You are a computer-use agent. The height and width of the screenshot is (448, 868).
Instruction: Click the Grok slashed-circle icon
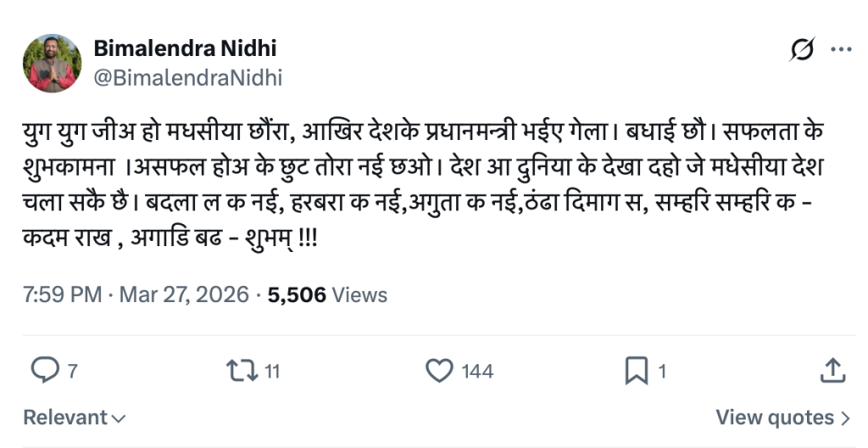(801, 51)
